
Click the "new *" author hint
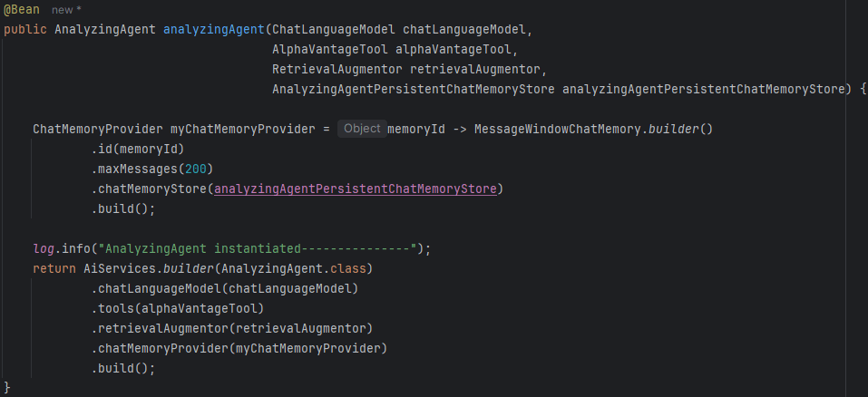64,9
